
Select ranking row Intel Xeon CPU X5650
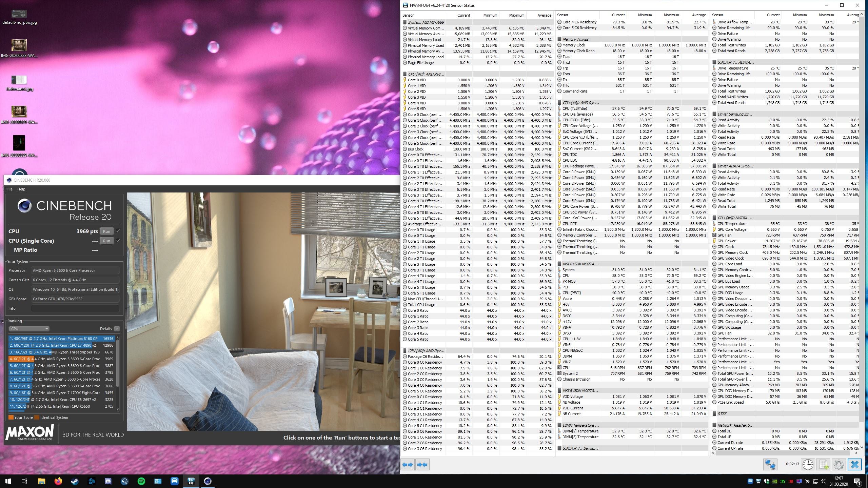coord(61,406)
